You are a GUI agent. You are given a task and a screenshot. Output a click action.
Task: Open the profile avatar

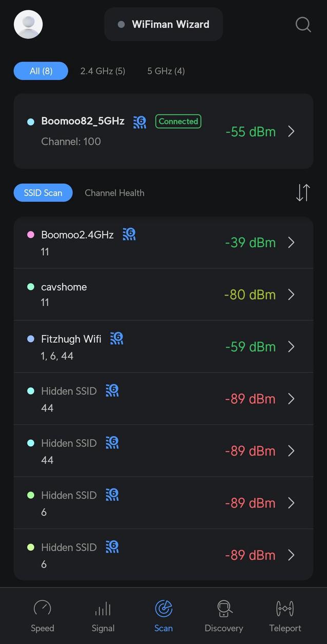tap(28, 24)
